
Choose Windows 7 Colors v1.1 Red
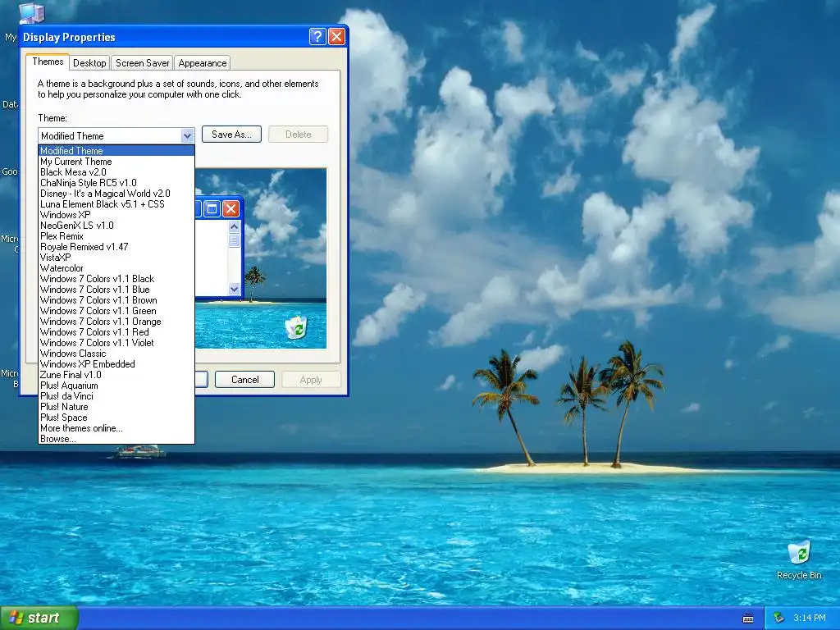116,332
